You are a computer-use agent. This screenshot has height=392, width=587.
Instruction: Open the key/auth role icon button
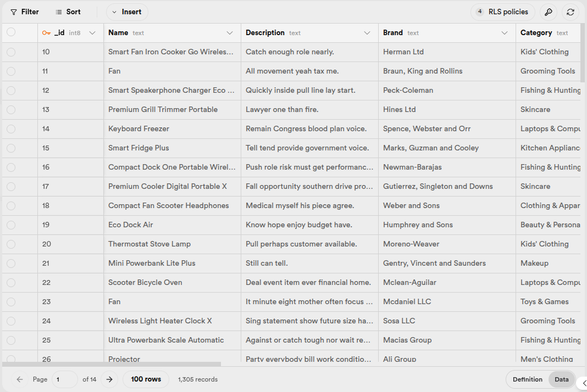[x=548, y=12]
